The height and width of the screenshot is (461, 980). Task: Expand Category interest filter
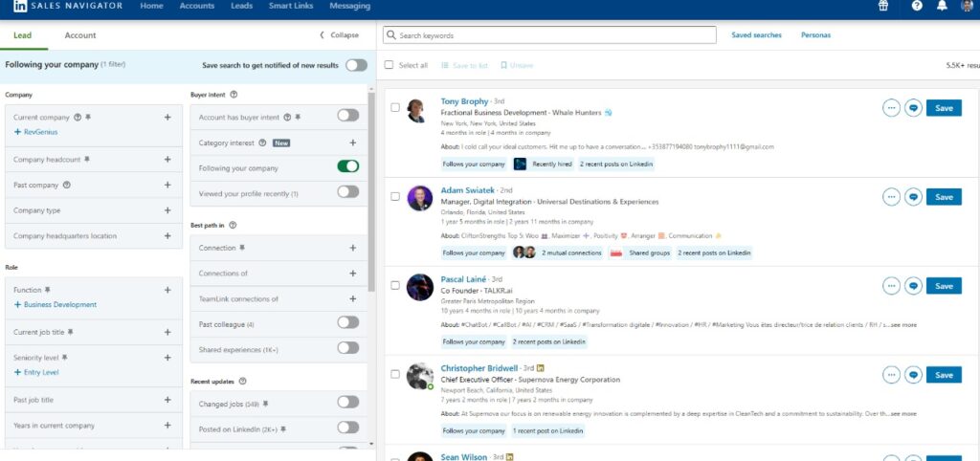click(352, 143)
